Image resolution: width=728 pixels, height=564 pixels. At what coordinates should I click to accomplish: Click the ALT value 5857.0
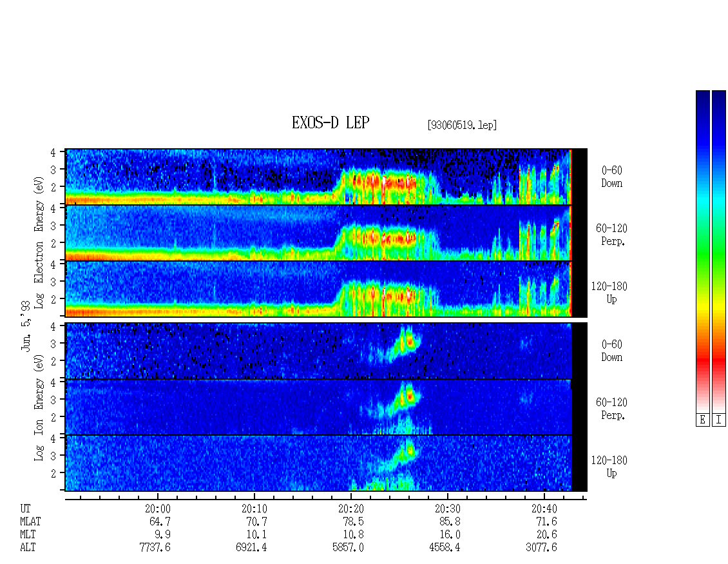(348, 548)
